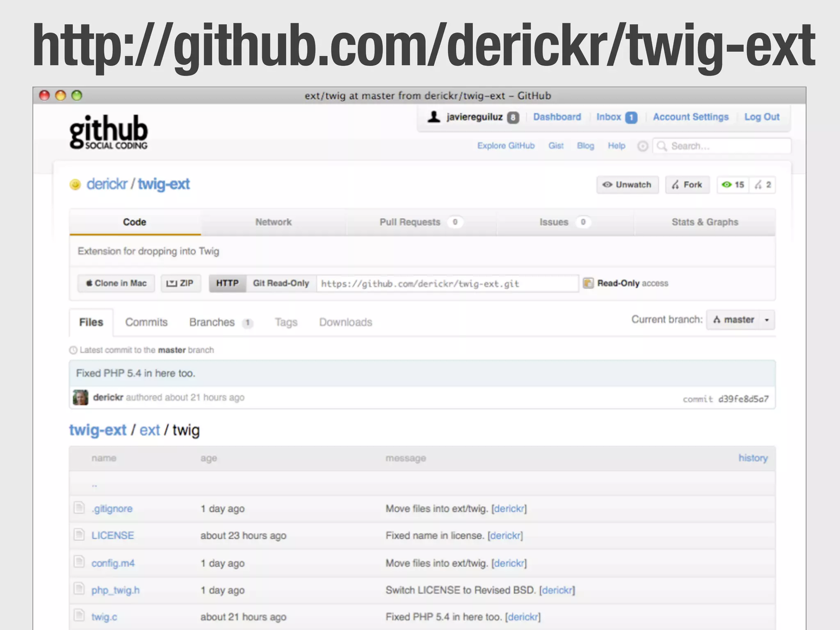
Task: Open the Issues tab
Action: click(x=565, y=222)
